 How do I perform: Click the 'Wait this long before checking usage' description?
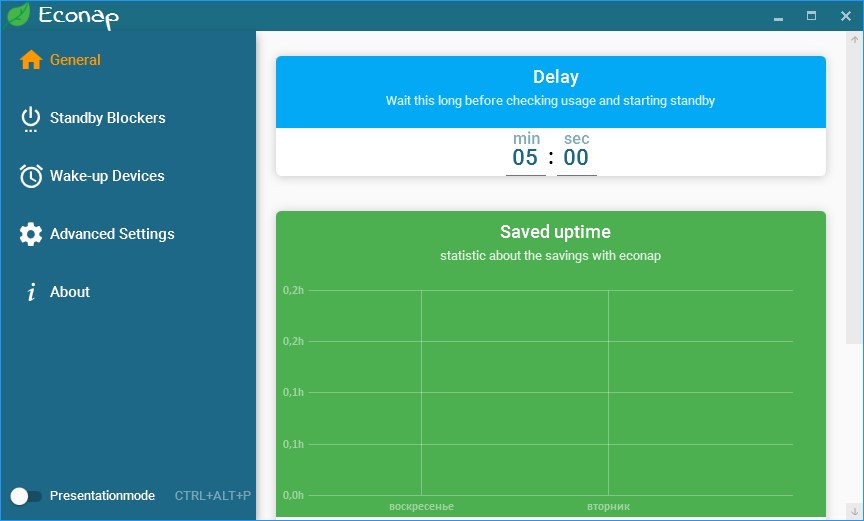[550, 101]
